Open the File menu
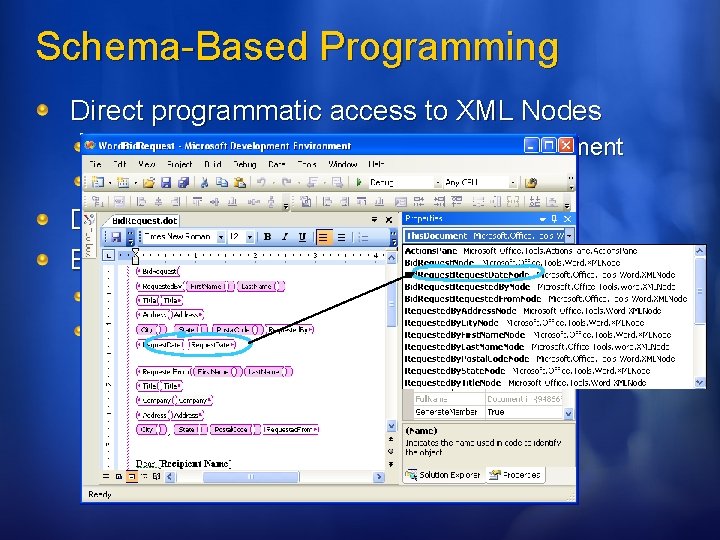The image size is (720, 540). tap(96, 164)
